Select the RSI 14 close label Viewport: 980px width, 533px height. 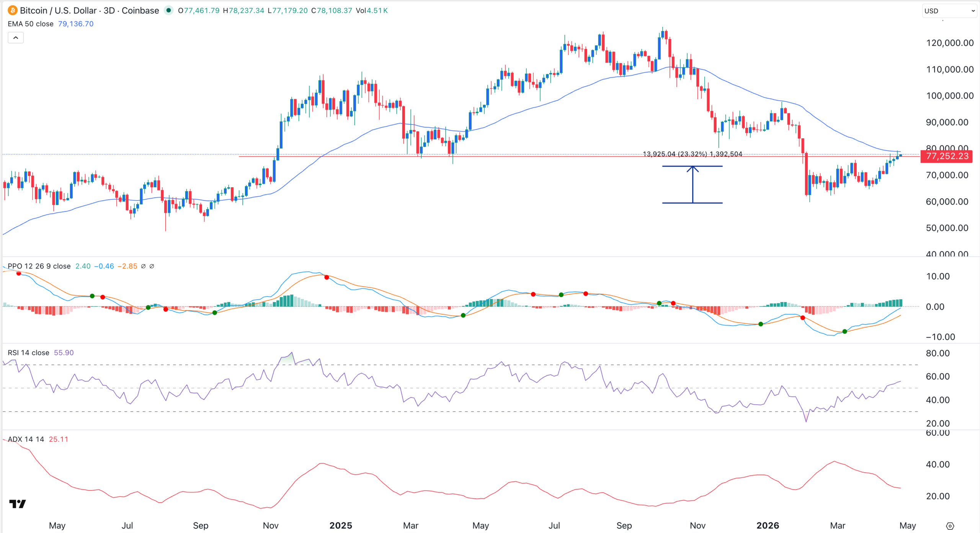(x=28, y=353)
